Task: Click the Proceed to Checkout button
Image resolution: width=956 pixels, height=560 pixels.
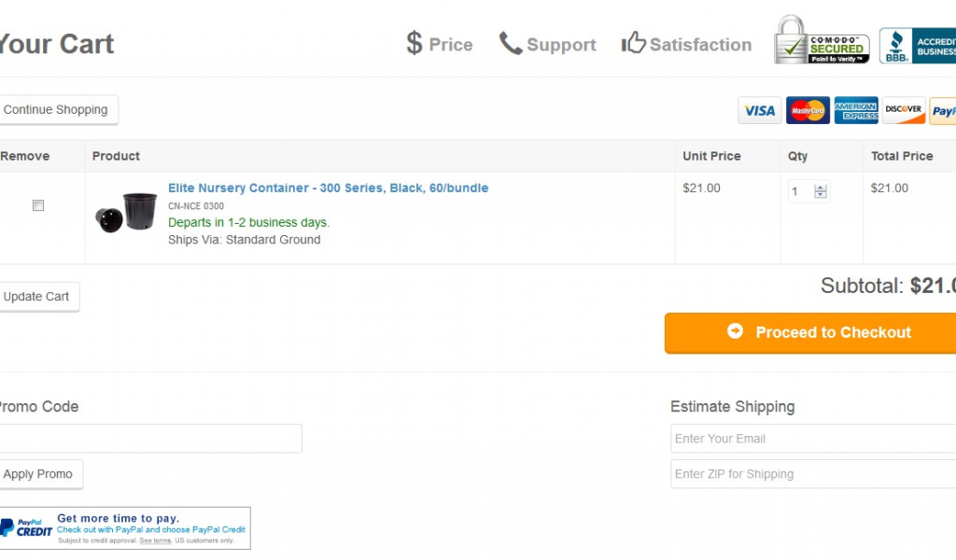Action: tap(810, 332)
